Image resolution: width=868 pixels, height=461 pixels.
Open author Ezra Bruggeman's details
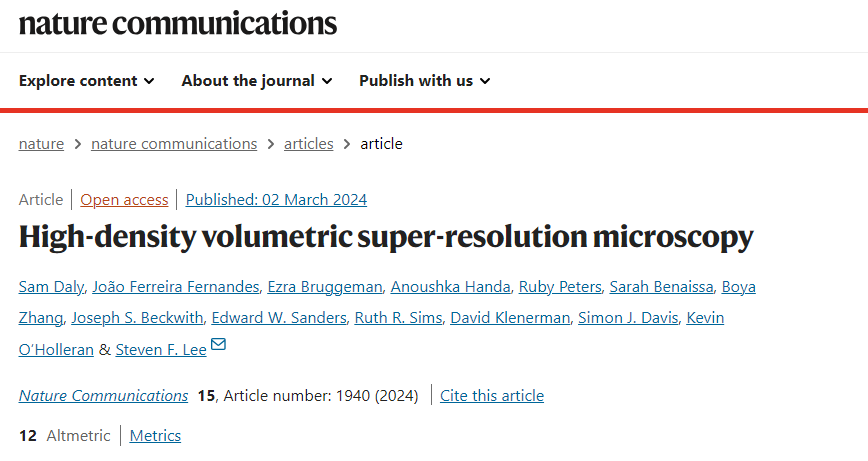point(325,287)
